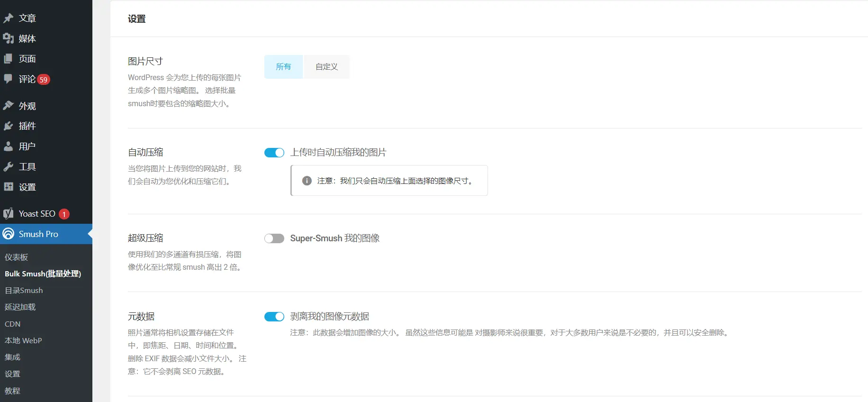Click the plug icon beside 插件
Image resolution: width=868 pixels, height=402 pixels.
[x=8, y=126]
